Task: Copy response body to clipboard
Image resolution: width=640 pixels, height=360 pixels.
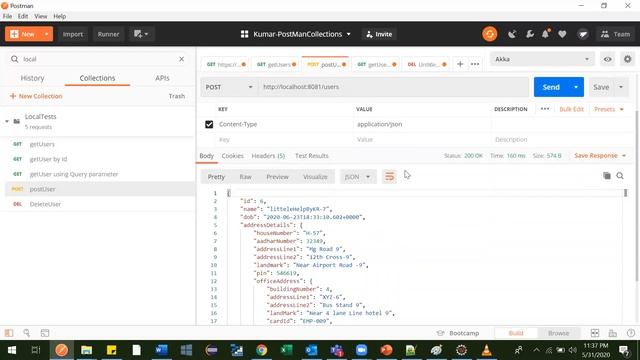Action: 607,176
